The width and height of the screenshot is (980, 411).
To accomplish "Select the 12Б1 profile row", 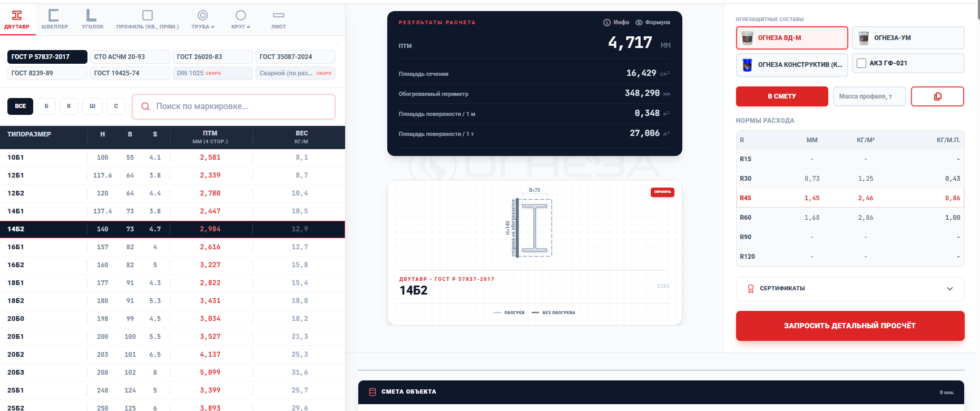I will [x=172, y=175].
